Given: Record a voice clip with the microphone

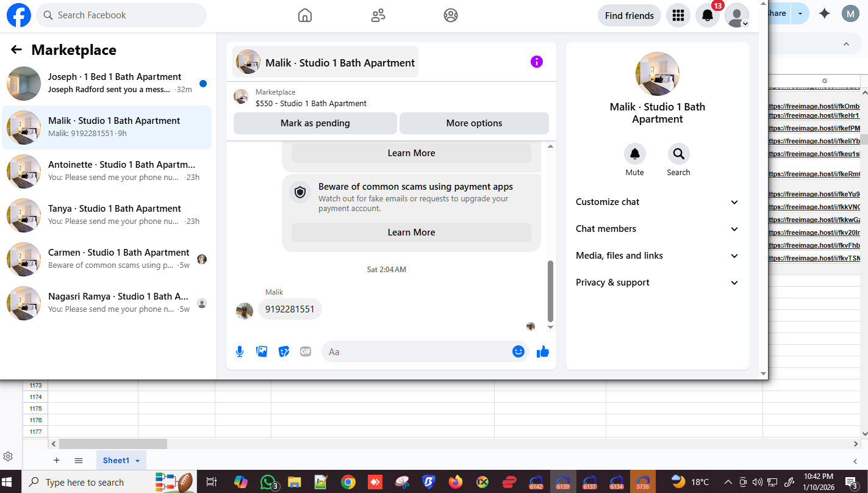Looking at the screenshot, I should (240, 351).
